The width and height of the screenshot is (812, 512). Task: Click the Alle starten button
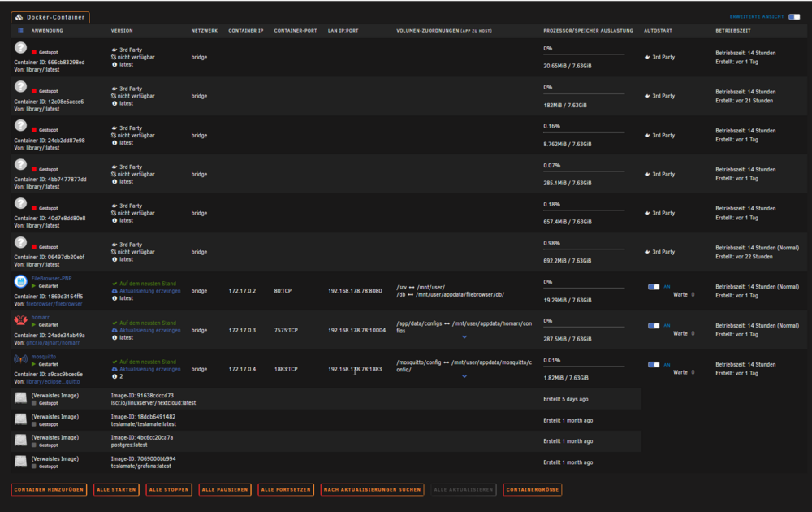point(116,489)
